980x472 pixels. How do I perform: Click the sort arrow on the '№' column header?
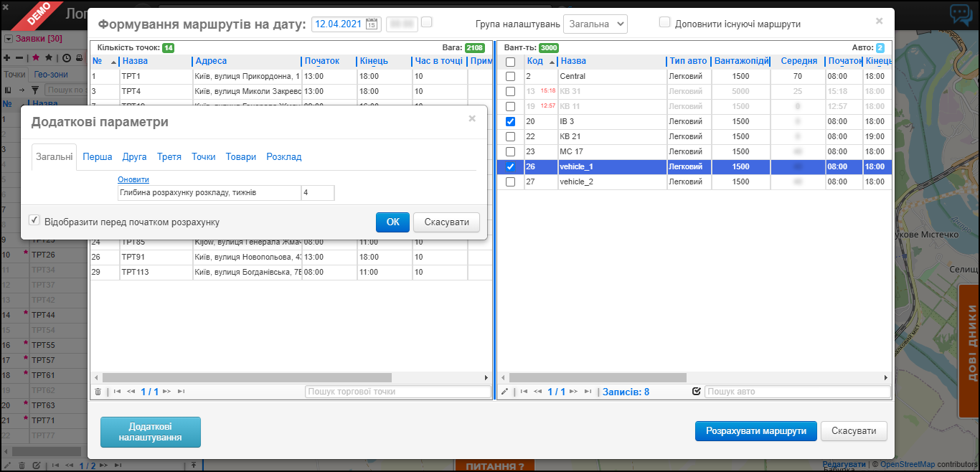click(x=113, y=62)
